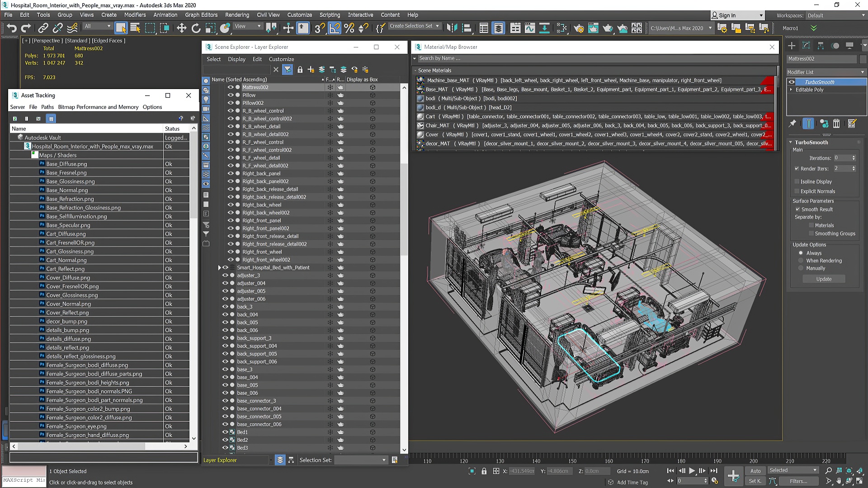This screenshot has height=488, width=868.
Task: Activate the Select and Scale tool
Action: click(210, 28)
